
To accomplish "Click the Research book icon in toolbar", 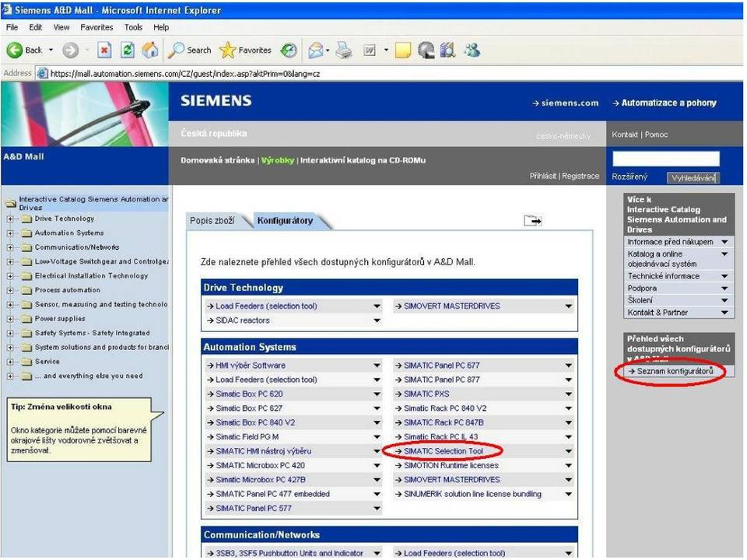I will (x=448, y=50).
